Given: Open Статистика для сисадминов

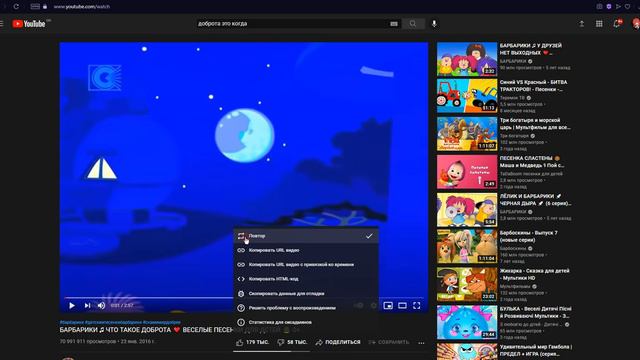Looking at the screenshot, I should click(x=306, y=322).
